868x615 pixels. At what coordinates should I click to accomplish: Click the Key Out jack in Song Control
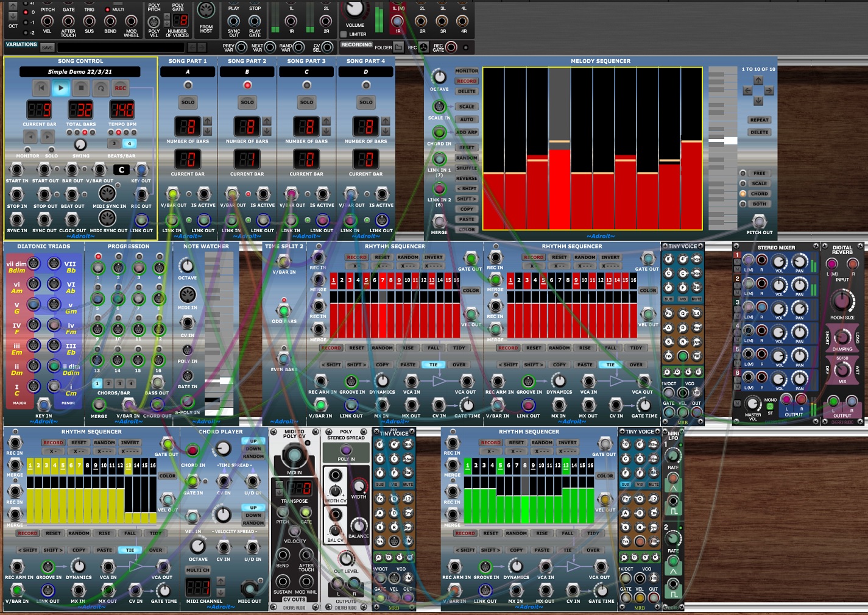coord(141,169)
